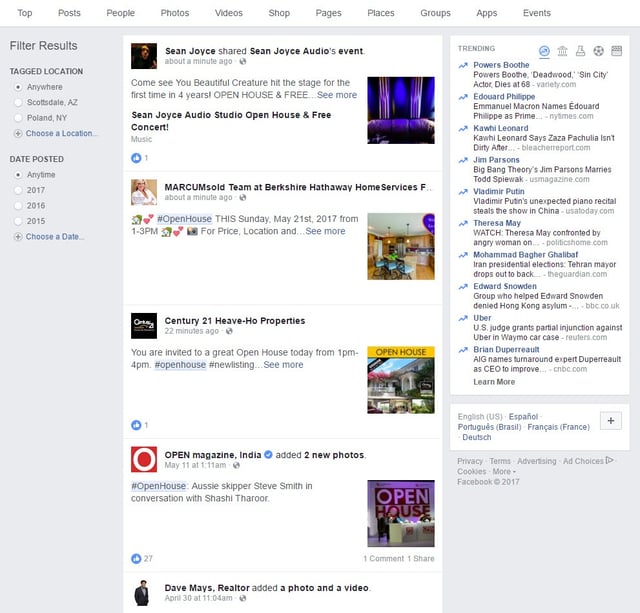The width and height of the screenshot is (640, 613).
Task: Open Dave Mays Realtor profile picture
Action: (x=142, y=593)
